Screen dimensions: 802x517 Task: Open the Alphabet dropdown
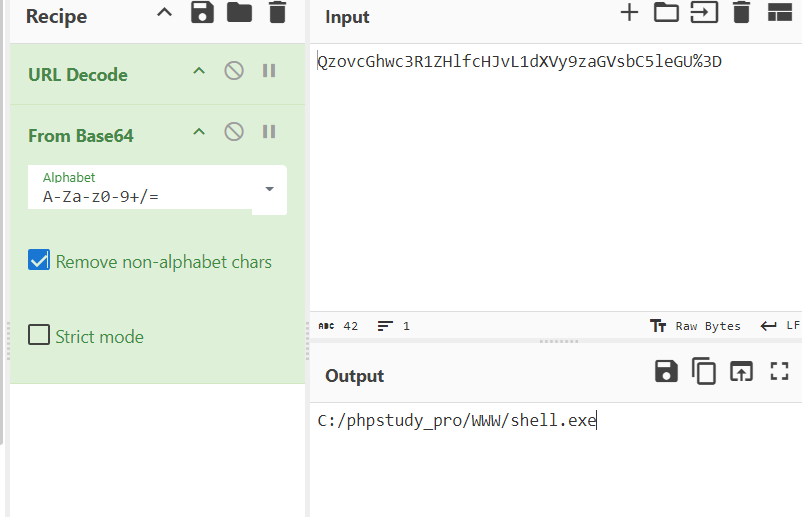coord(269,190)
